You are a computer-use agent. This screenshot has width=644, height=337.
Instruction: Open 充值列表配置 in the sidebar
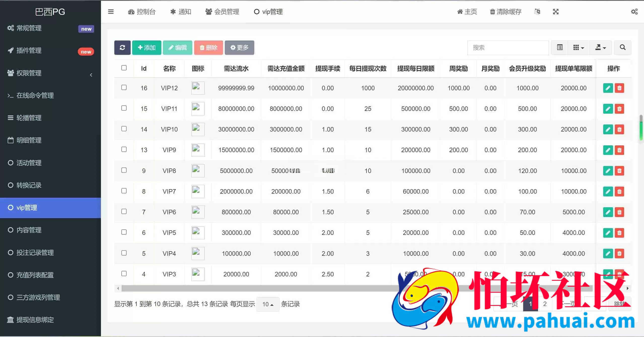(x=50, y=275)
